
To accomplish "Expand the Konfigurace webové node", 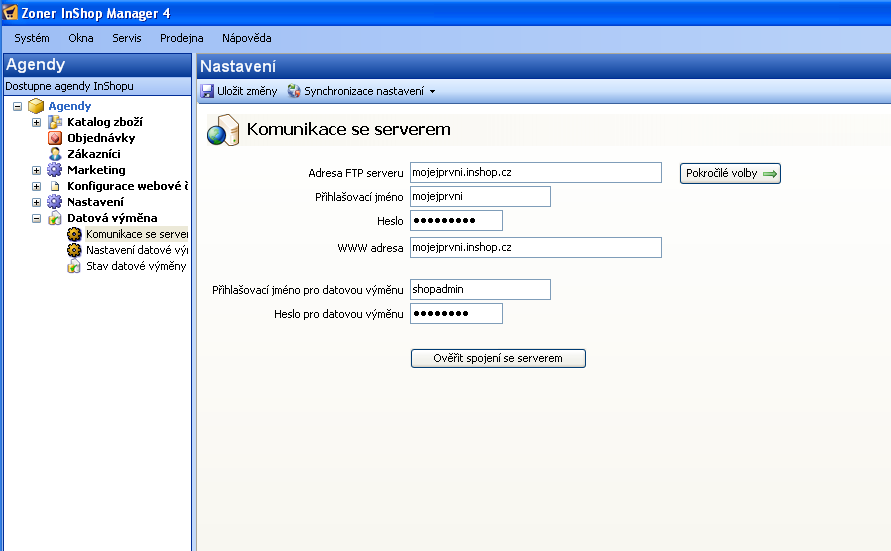I will pos(36,186).
